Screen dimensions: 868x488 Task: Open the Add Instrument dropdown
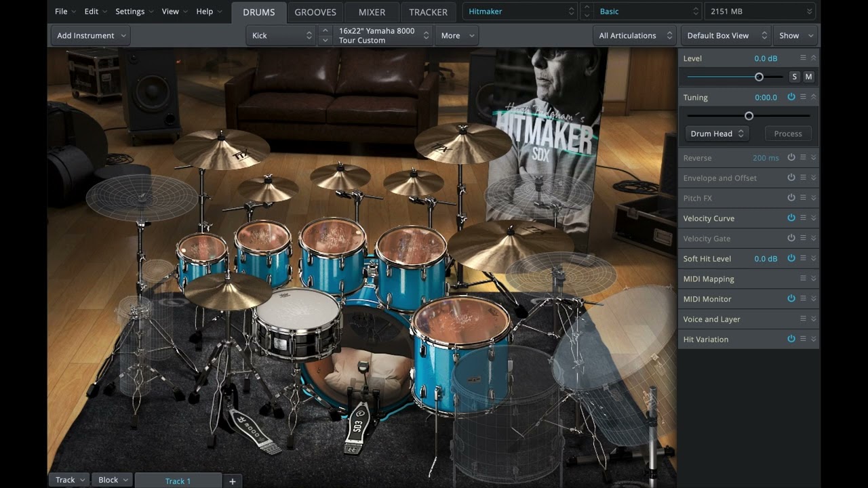(91, 35)
